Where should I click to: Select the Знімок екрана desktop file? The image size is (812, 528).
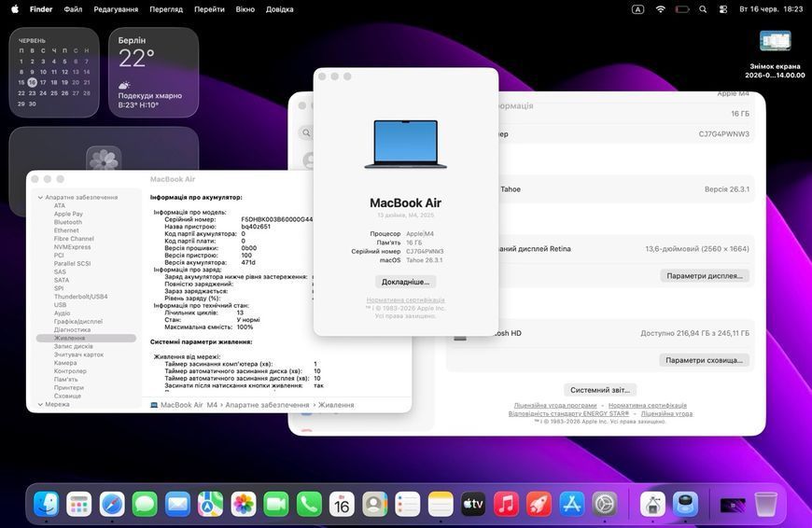click(x=775, y=54)
